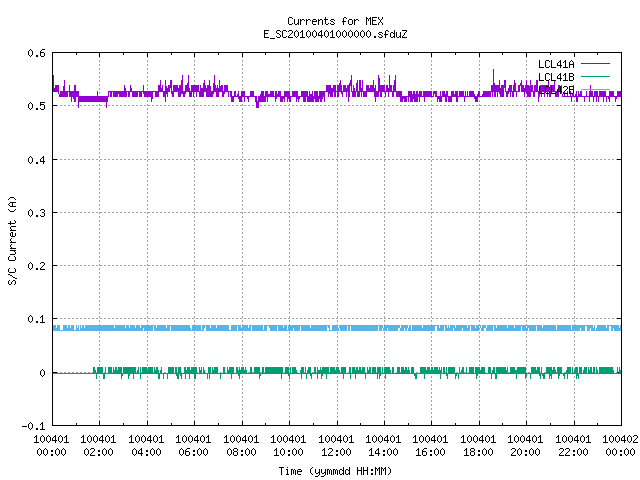
Task: Click the LCL41A legend label
Action: [x=556, y=64]
